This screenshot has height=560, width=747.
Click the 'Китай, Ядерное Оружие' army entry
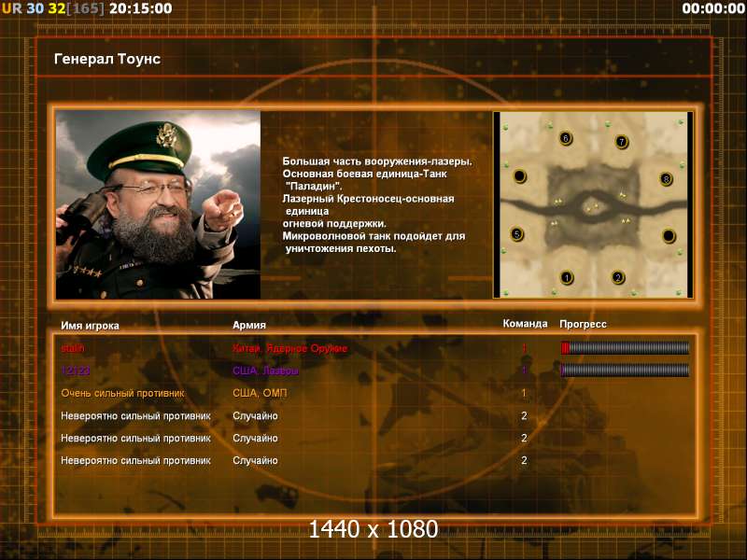pyautogui.click(x=289, y=348)
